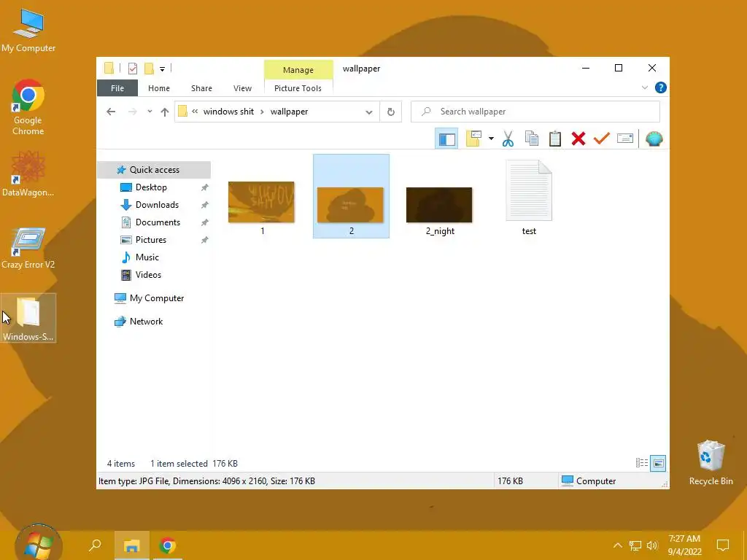Click the Search wallpaper field
The image size is (747, 560).
coord(535,112)
